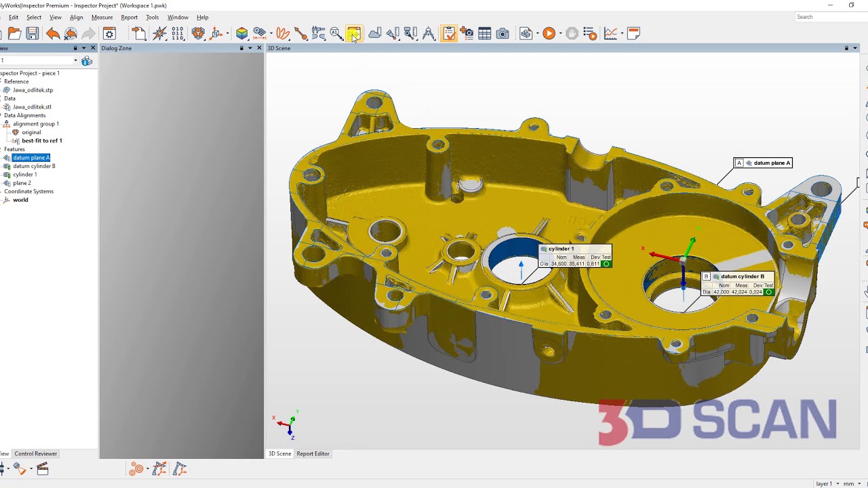Click the undo arrow icon

click(53, 33)
